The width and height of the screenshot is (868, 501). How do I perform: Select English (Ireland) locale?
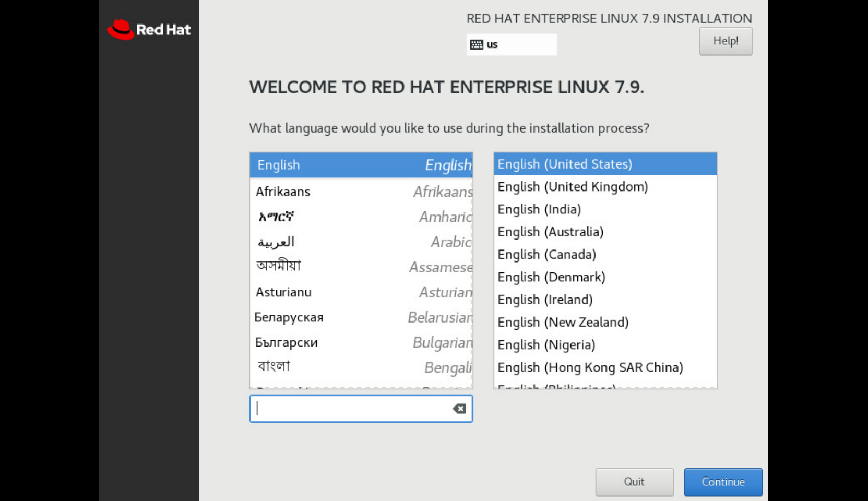pos(605,300)
